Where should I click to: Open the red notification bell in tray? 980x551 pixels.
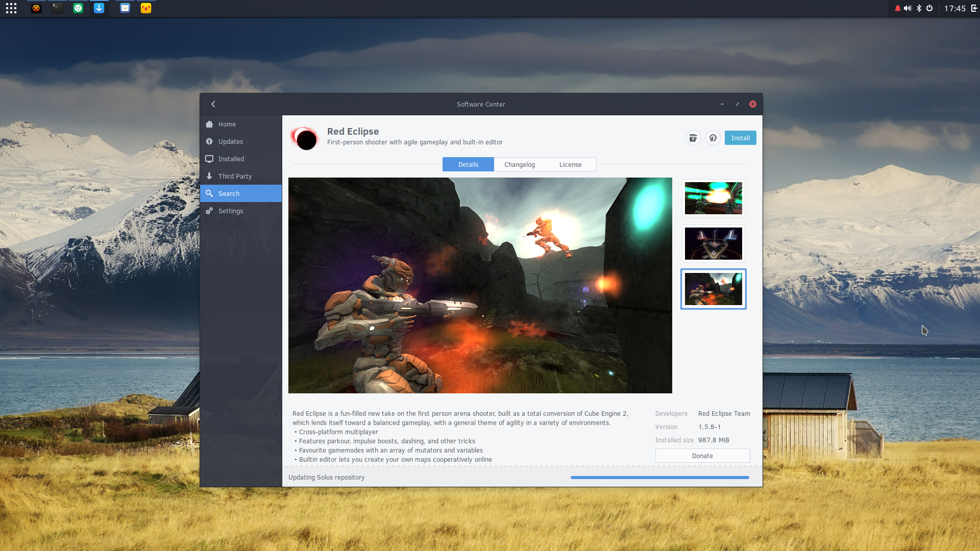[x=897, y=8]
